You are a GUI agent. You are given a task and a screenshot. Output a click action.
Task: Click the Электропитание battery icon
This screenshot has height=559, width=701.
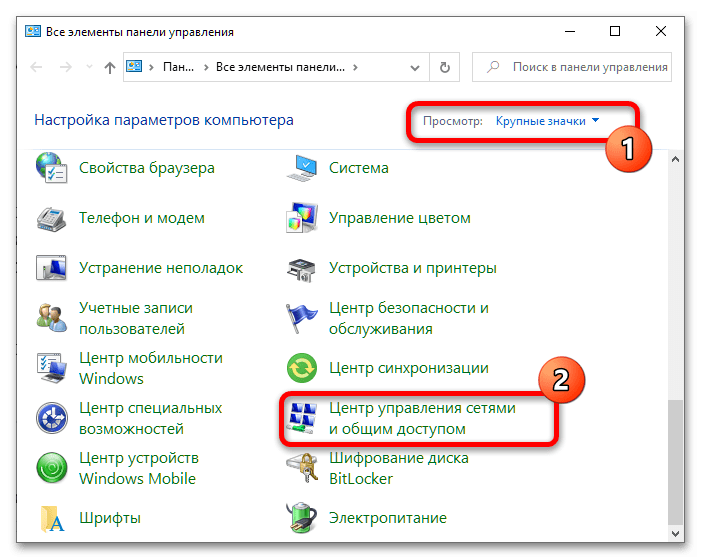click(302, 518)
